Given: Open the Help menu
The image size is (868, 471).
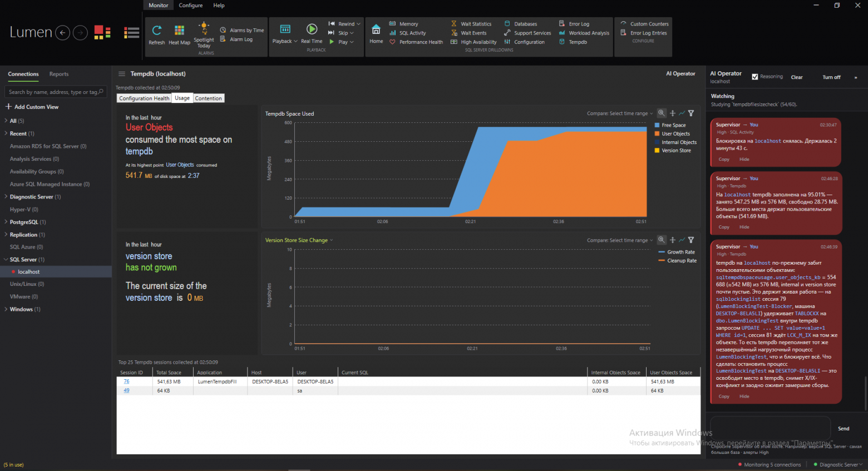Looking at the screenshot, I should (x=219, y=5).
